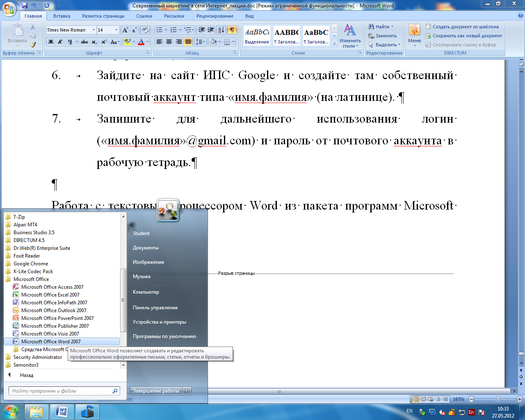Click the Shrink Font icon

tap(134, 30)
